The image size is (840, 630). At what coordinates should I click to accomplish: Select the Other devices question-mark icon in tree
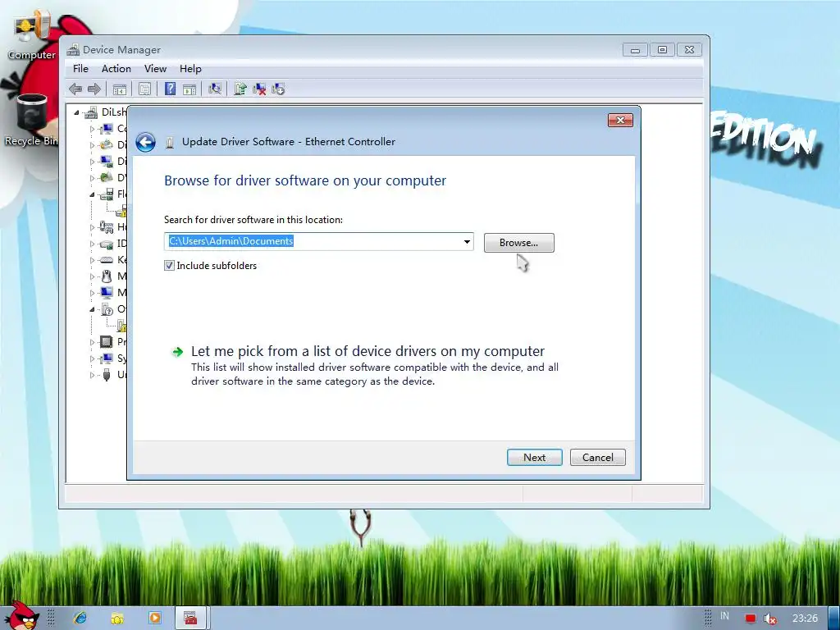[107, 309]
